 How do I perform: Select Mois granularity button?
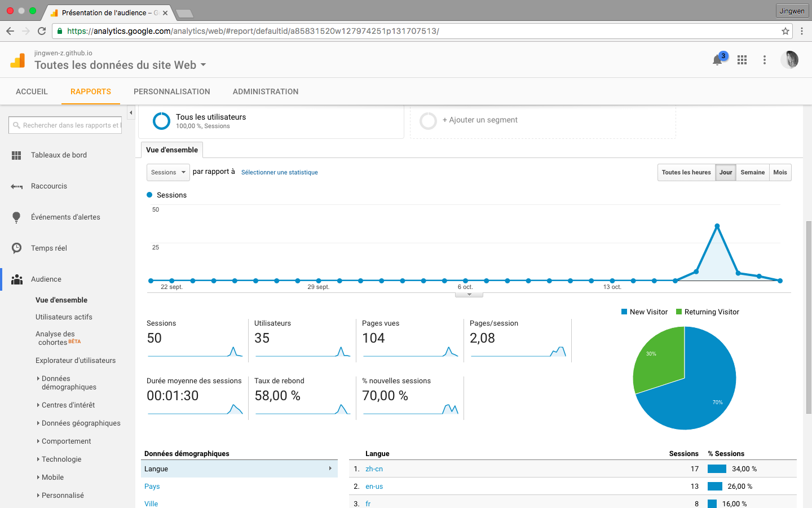780,172
